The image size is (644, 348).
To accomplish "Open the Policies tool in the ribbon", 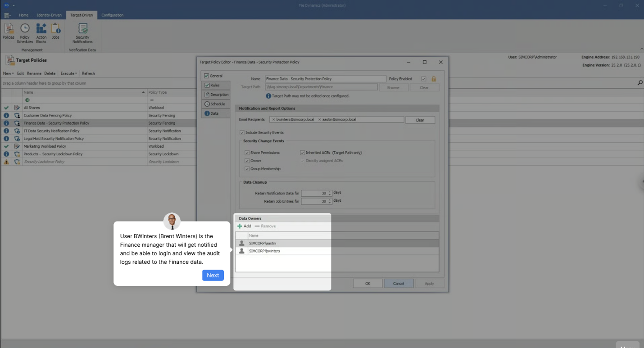I will [x=8, y=32].
